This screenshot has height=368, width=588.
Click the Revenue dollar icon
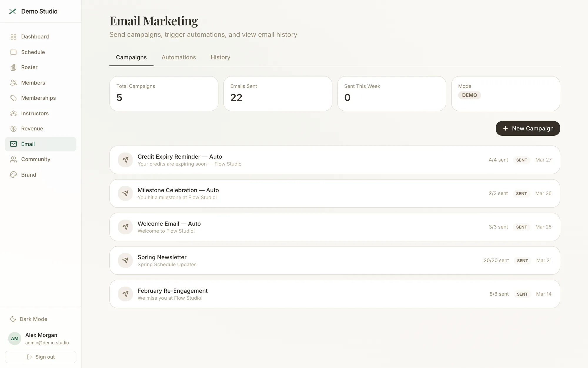tap(14, 129)
